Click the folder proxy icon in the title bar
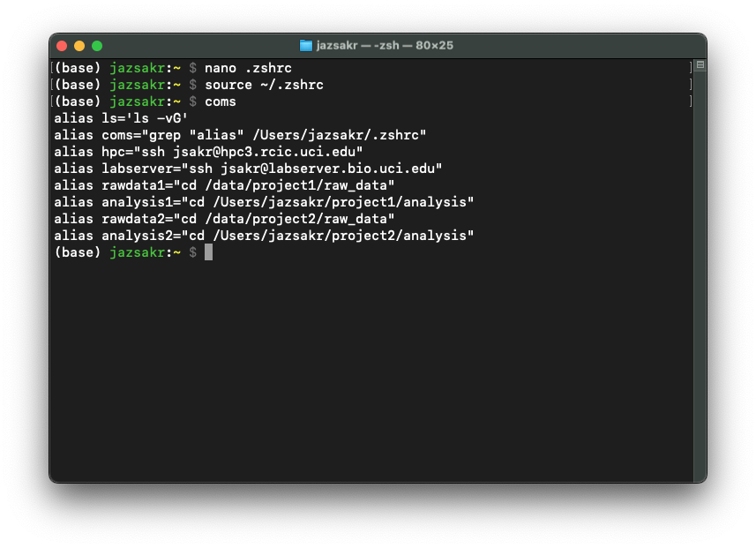 point(305,45)
